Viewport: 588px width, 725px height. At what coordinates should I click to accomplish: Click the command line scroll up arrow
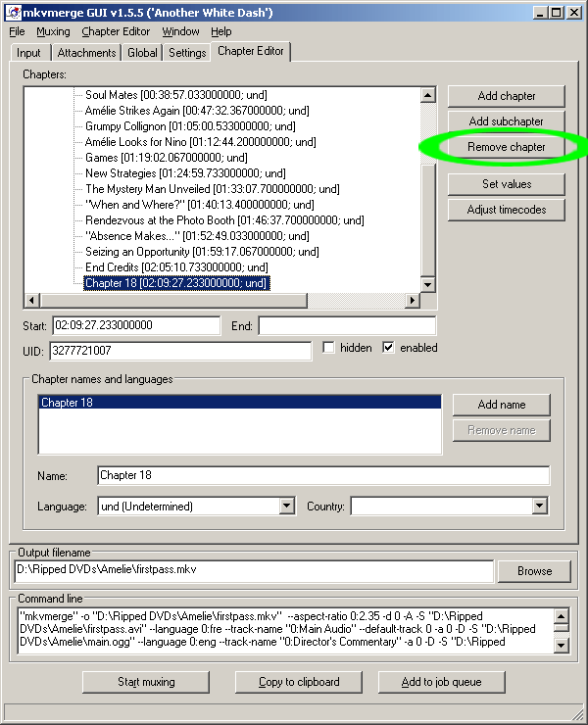[x=562, y=616]
